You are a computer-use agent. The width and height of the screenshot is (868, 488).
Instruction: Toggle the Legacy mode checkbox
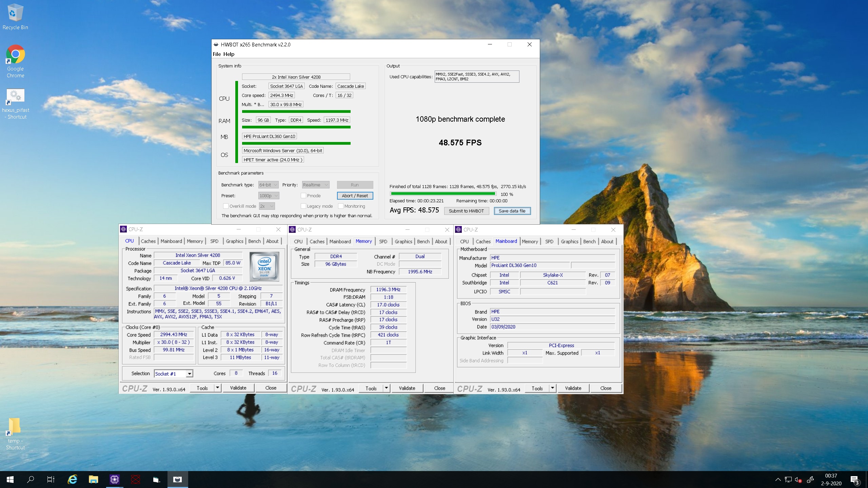pos(303,206)
